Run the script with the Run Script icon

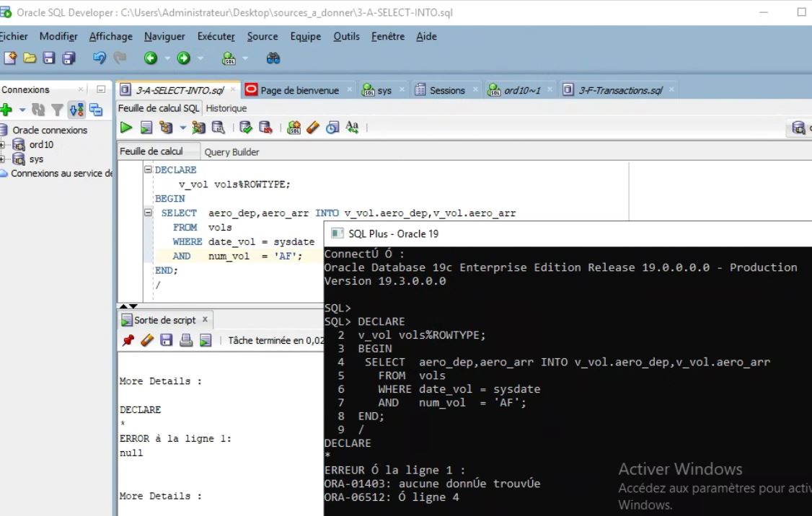(x=146, y=128)
